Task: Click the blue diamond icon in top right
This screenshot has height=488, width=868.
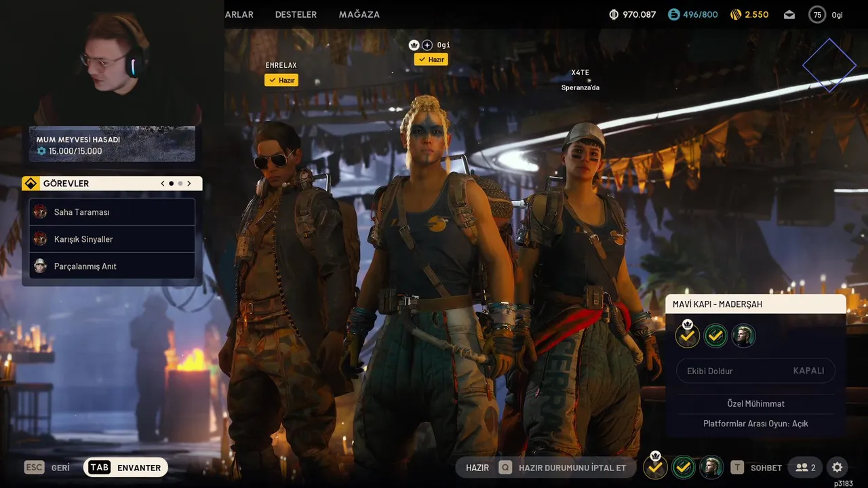Action: tap(829, 65)
